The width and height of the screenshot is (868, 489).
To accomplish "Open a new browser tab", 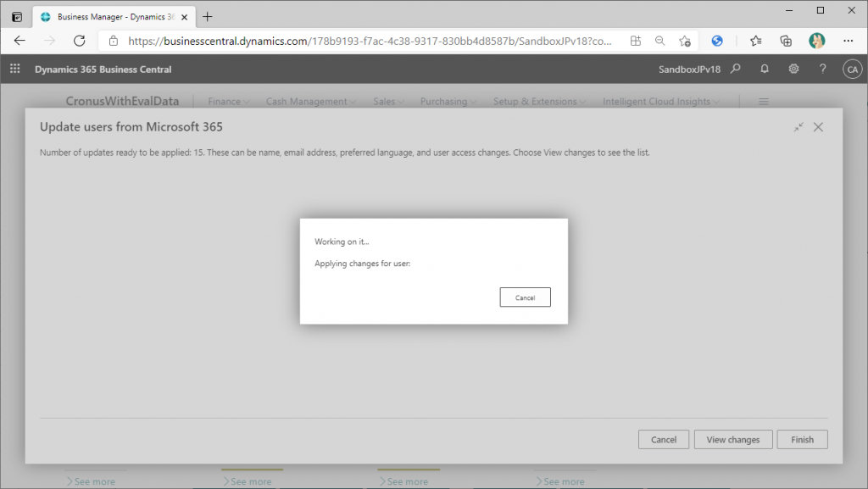I will click(207, 17).
